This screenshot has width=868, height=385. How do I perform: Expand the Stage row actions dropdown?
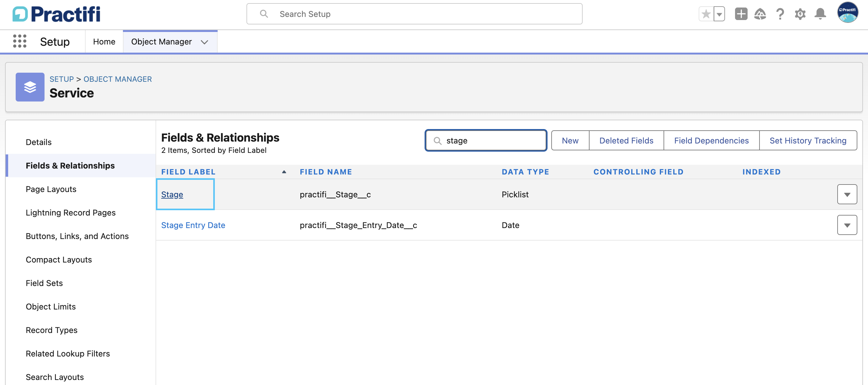[x=847, y=194]
